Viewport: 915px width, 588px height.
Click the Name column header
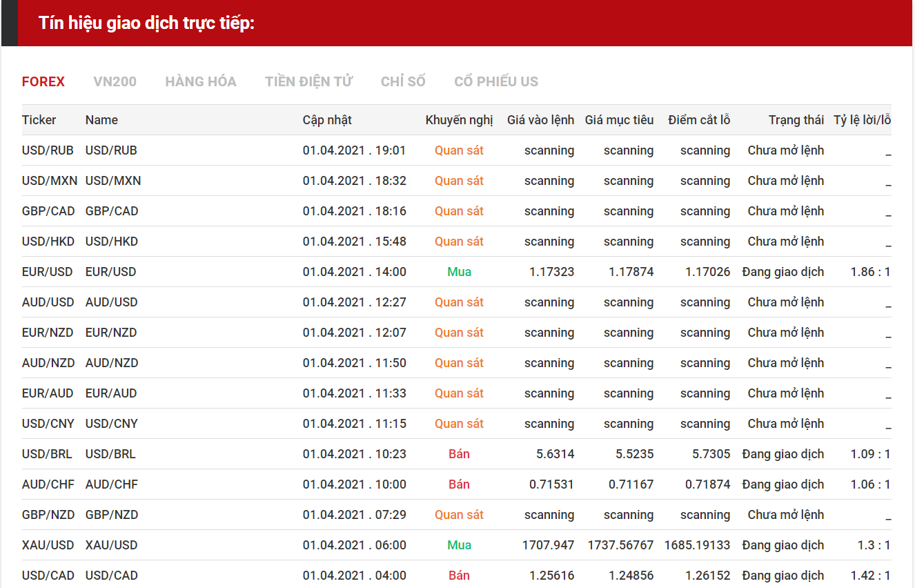point(102,120)
